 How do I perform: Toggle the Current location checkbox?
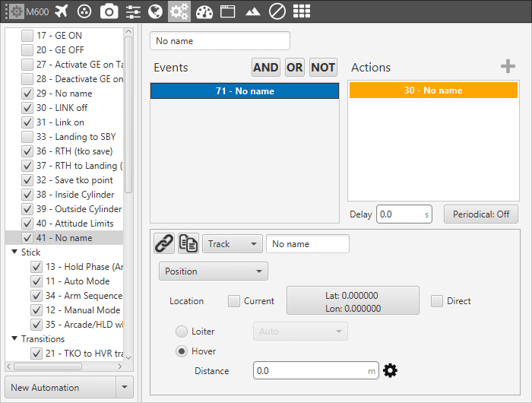(234, 301)
